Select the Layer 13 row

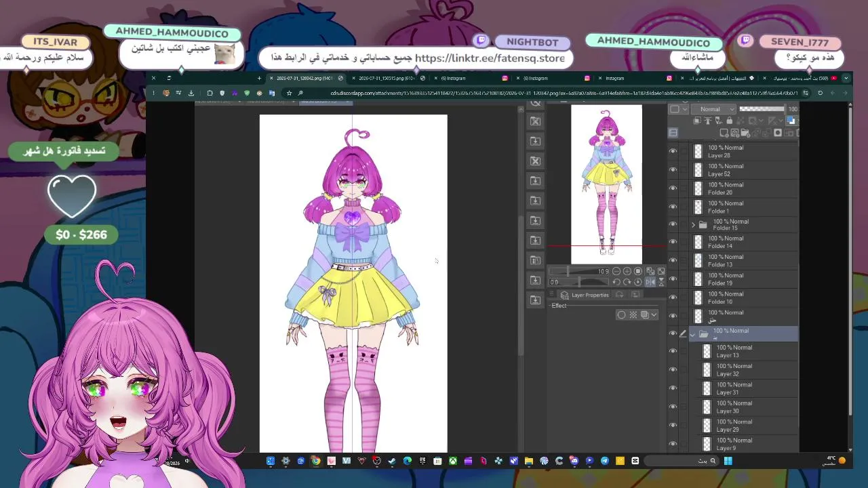pyautogui.click(x=744, y=351)
